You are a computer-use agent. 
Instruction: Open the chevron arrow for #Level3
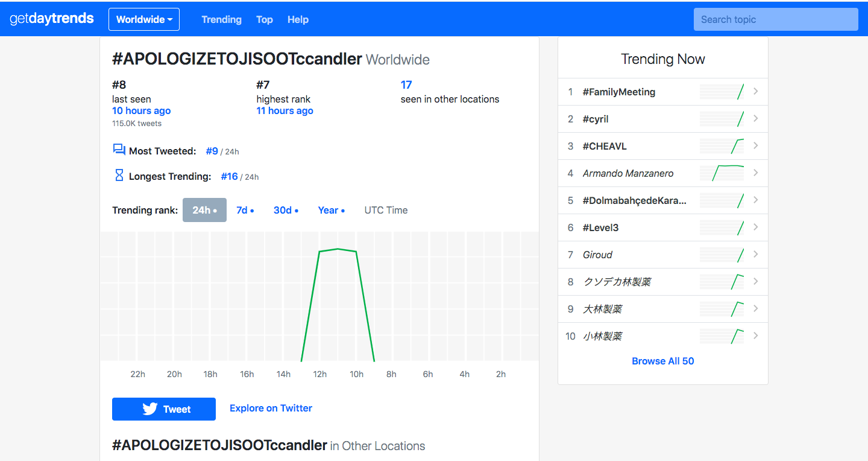pyautogui.click(x=756, y=227)
